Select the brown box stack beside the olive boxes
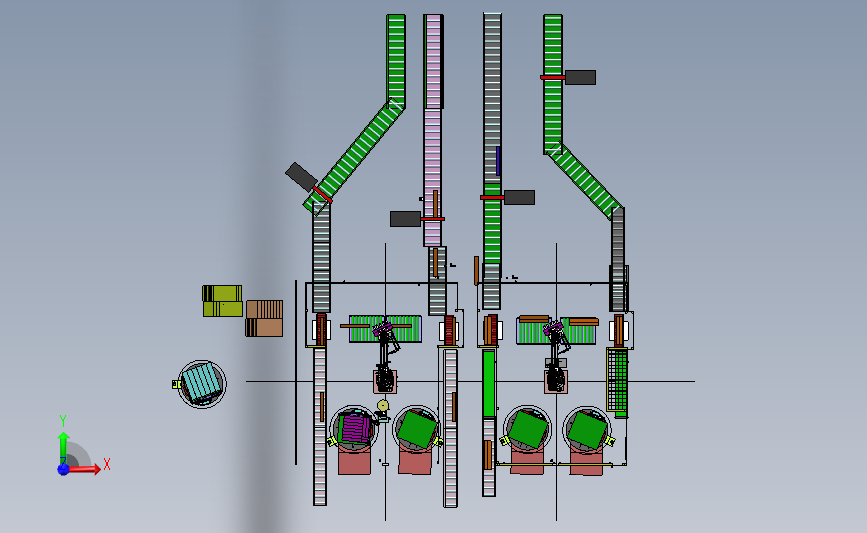Screen dimensions: 867x533 [264, 318]
